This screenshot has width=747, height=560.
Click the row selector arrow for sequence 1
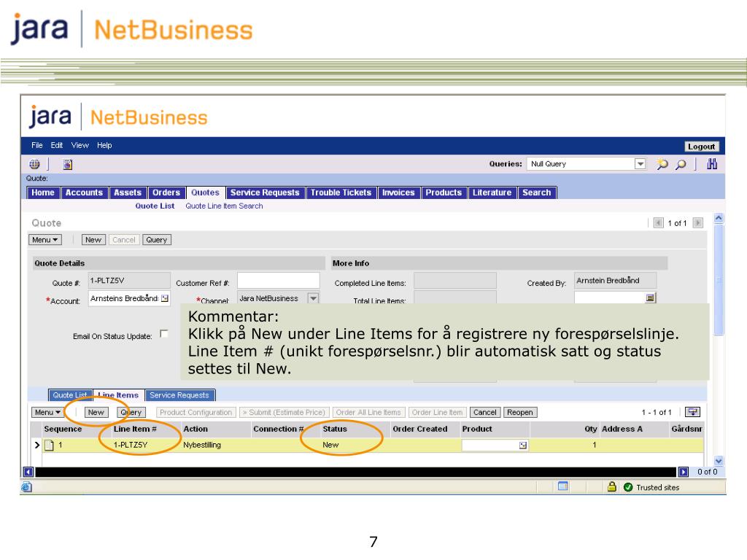36,446
